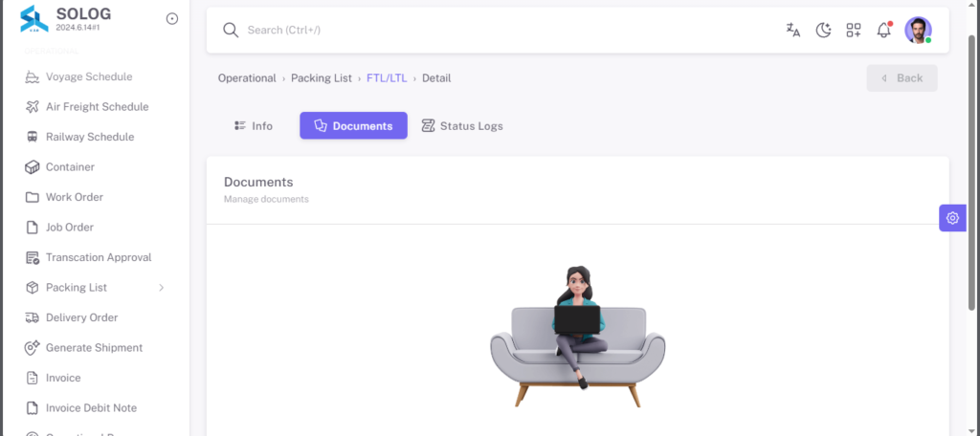This screenshot has height=436, width=980.
Task: Open Air Freight Schedule menu item
Action: point(95,107)
